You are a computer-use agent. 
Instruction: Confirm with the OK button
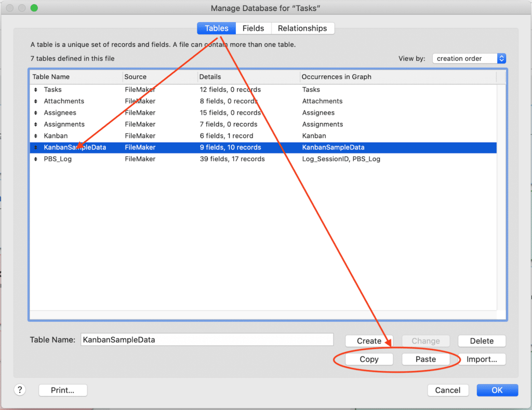pos(497,390)
